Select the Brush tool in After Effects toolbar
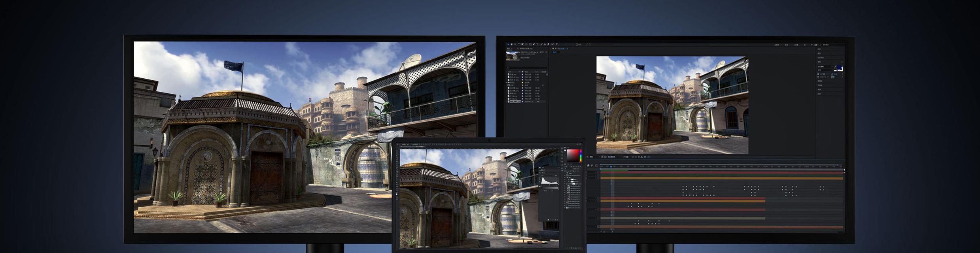 tap(541, 44)
